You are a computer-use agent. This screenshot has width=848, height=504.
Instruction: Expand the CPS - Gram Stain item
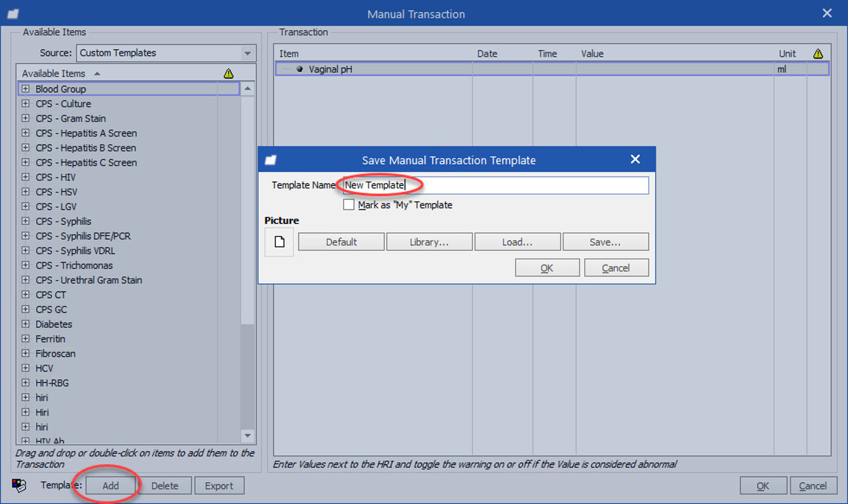point(25,118)
